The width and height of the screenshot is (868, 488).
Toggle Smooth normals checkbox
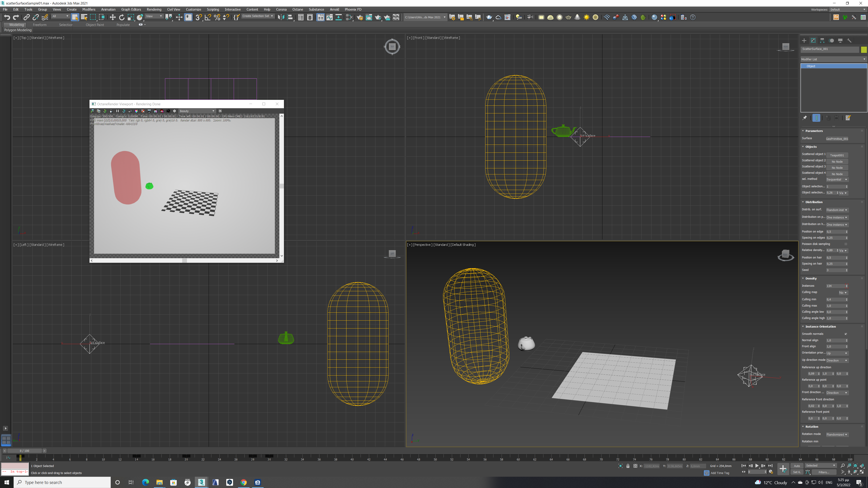tap(845, 334)
